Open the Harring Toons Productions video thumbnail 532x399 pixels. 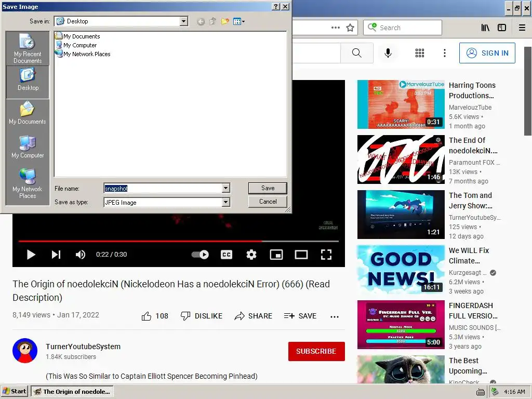coord(401,104)
